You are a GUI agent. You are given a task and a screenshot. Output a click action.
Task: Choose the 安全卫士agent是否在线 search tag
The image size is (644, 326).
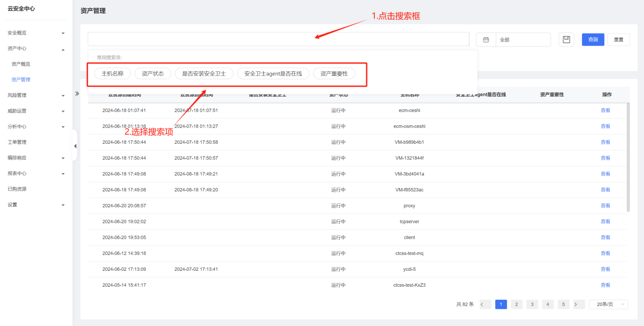click(273, 74)
